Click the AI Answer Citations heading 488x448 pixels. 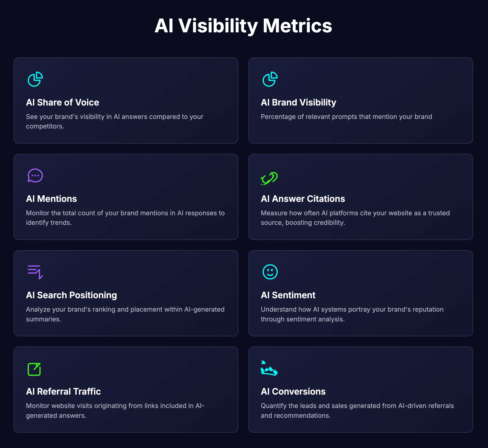(303, 199)
